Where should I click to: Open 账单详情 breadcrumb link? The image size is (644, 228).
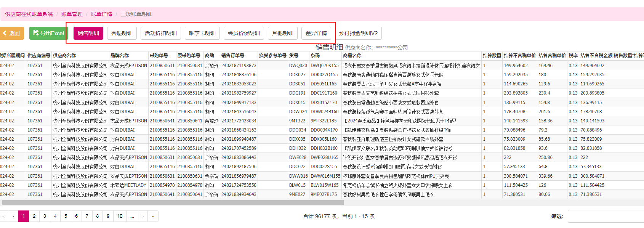pyautogui.click(x=101, y=14)
